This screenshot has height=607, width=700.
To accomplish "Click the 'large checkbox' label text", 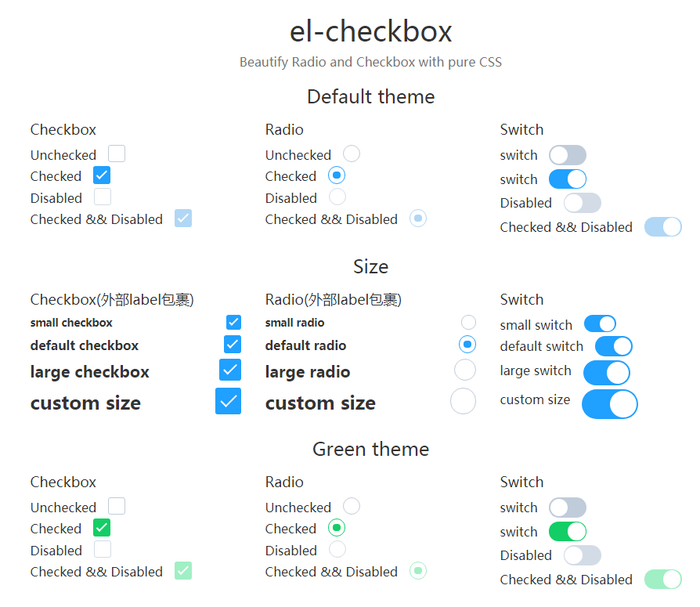I will (x=90, y=372).
